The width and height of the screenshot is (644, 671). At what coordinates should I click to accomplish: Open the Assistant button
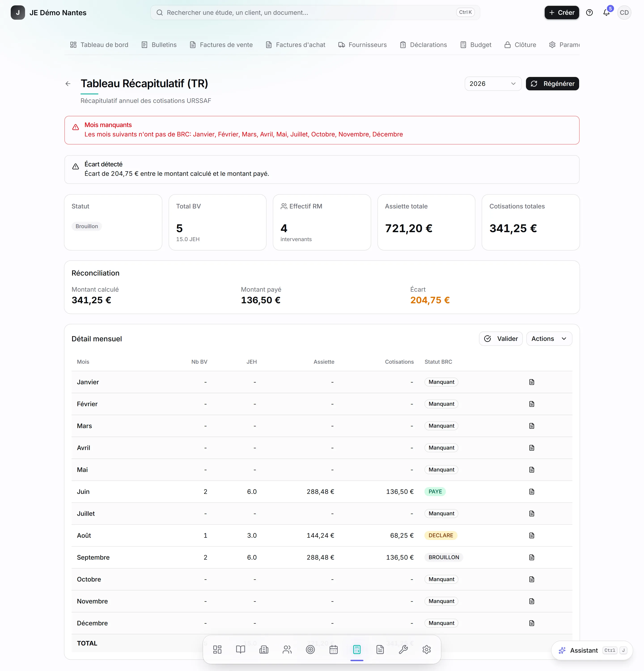point(592,650)
